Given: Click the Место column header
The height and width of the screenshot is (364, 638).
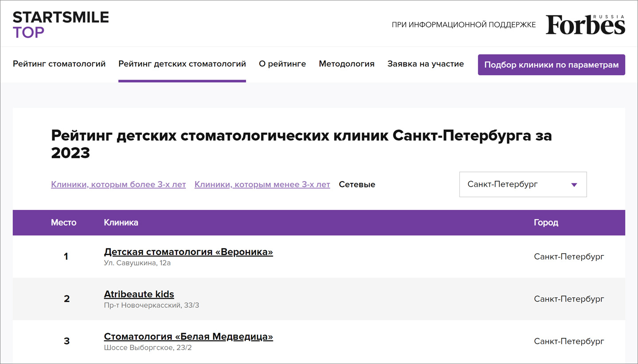Looking at the screenshot, I should (x=64, y=222).
